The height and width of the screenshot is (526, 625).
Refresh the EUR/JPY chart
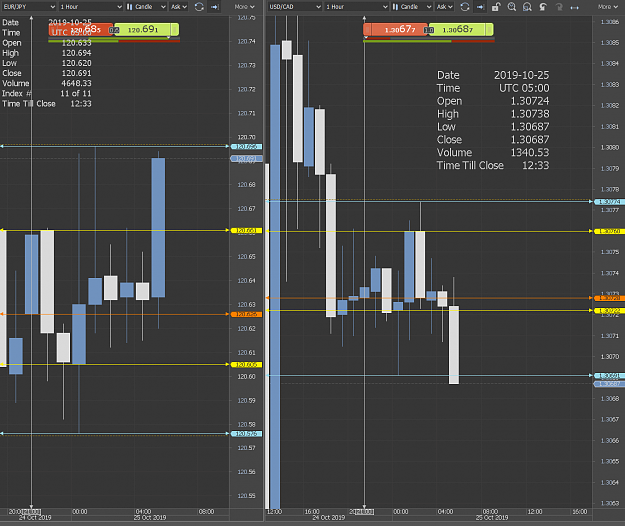[x=199, y=6]
